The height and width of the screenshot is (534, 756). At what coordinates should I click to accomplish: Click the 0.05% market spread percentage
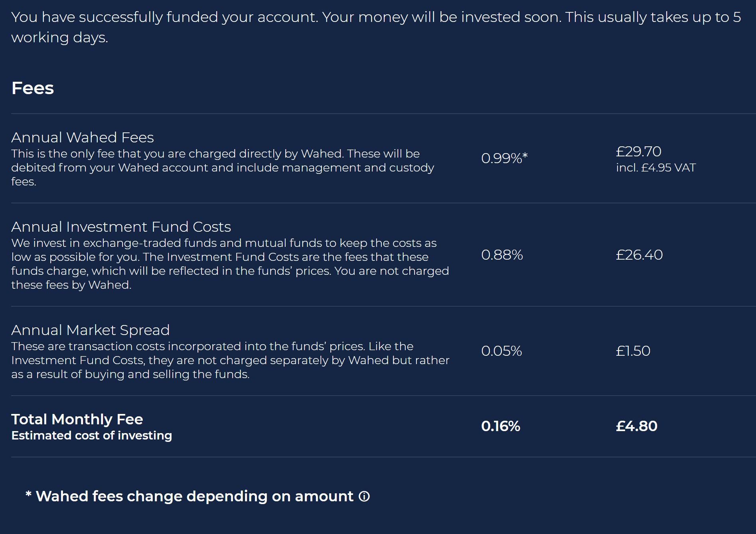(501, 351)
